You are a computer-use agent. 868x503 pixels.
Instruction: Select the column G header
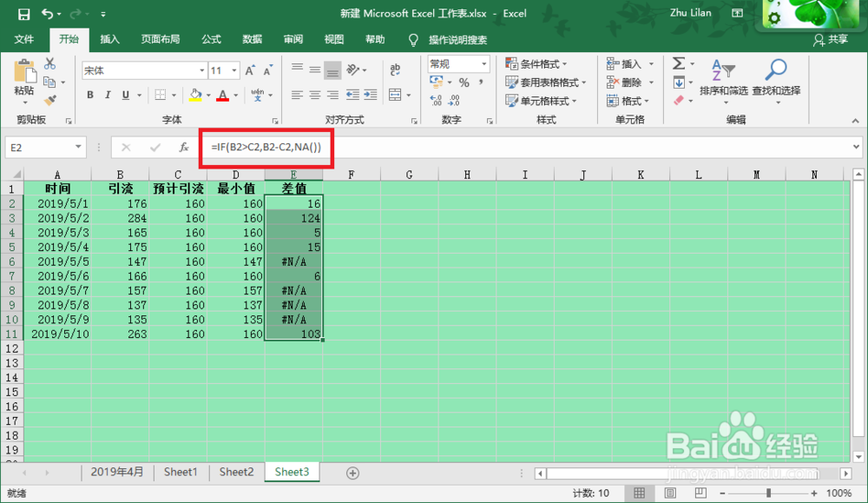(409, 175)
